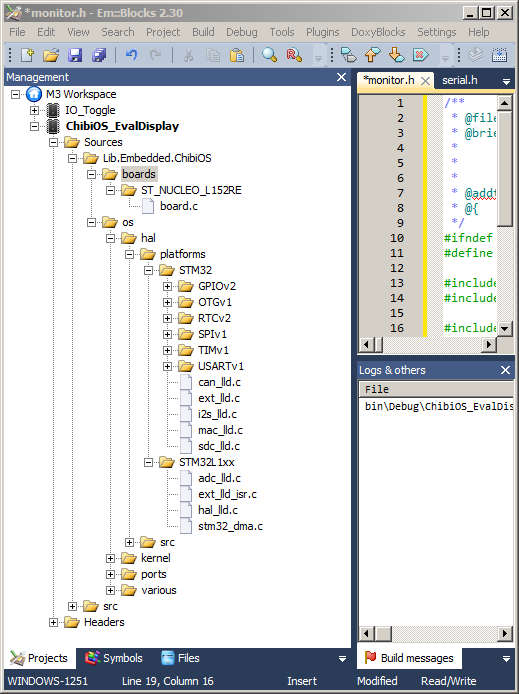Open a file with the folder icon
The width and height of the screenshot is (519, 694).
pos(51,55)
